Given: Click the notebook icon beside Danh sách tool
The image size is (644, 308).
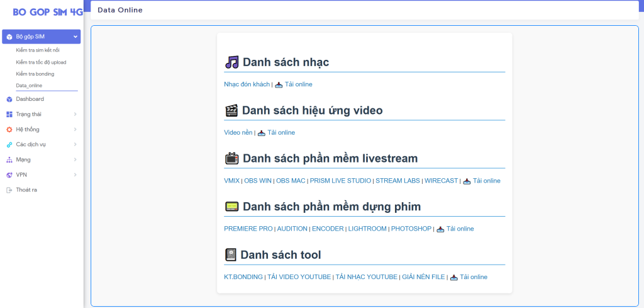Looking at the screenshot, I should (x=231, y=255).
